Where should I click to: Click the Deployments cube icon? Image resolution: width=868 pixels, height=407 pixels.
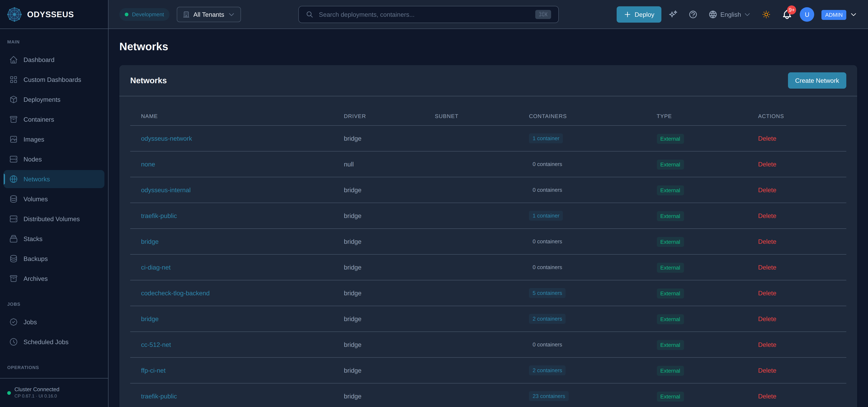(14, 99)
